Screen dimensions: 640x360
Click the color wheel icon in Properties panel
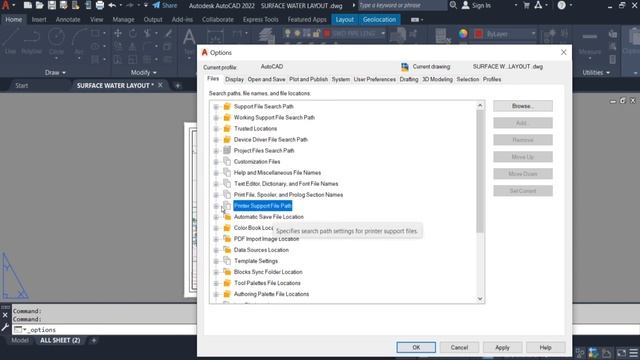(x=463, y=34)
